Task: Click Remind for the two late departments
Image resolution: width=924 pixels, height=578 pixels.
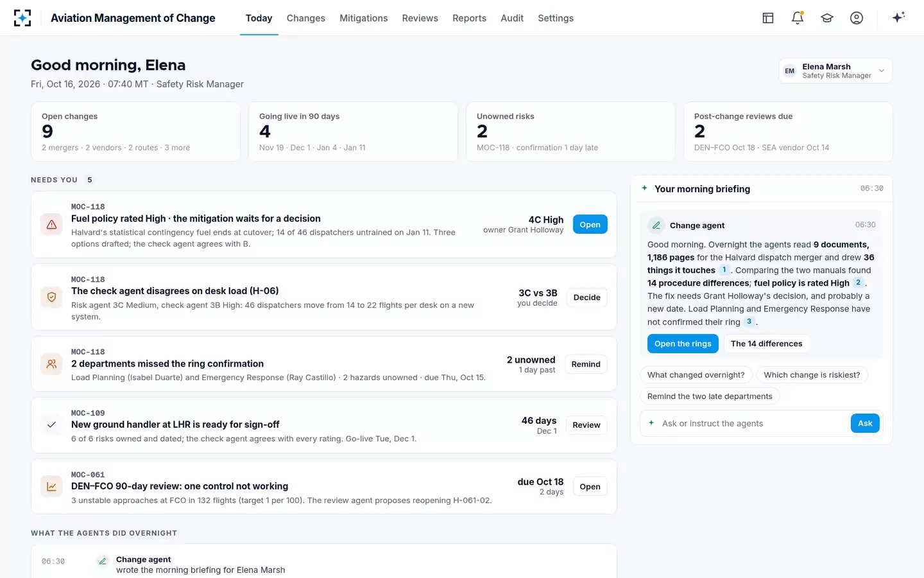Action: click(586, 364)
